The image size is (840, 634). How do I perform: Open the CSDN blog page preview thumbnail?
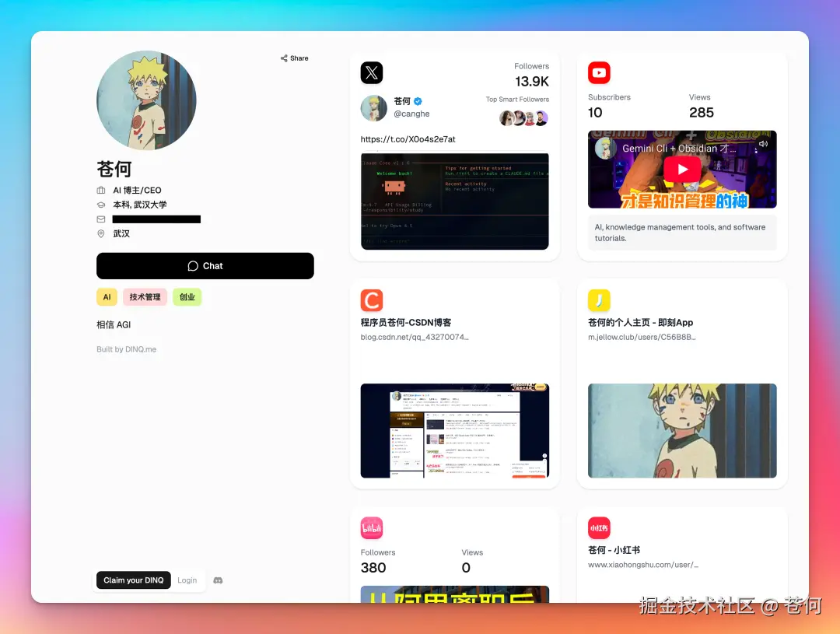[x=455, y=431]
